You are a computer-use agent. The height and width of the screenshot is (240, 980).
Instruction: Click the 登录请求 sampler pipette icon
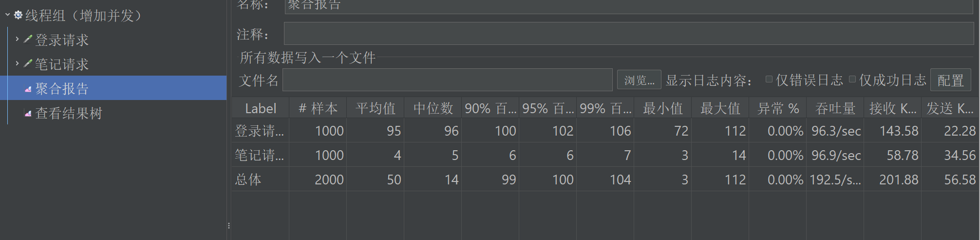(28, 39)
